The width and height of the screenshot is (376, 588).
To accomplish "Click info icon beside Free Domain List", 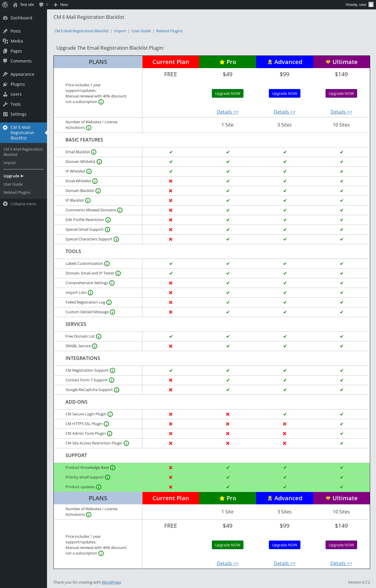I will (99, 336).
